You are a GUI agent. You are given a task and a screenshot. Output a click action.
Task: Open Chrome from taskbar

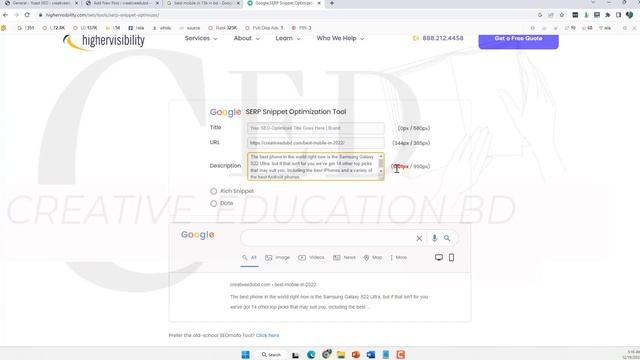pyautogui.click(x=326, y=354)
